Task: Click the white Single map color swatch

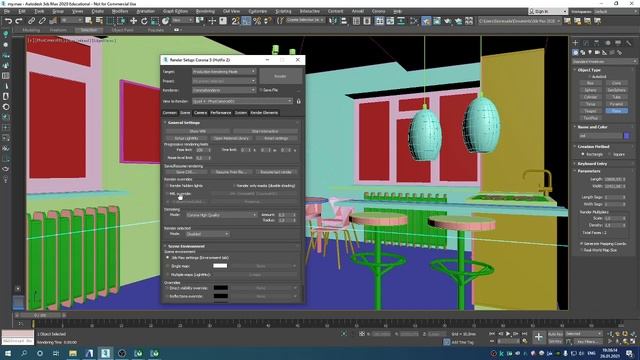Action: pyautogui.click(x=220, y=266)
